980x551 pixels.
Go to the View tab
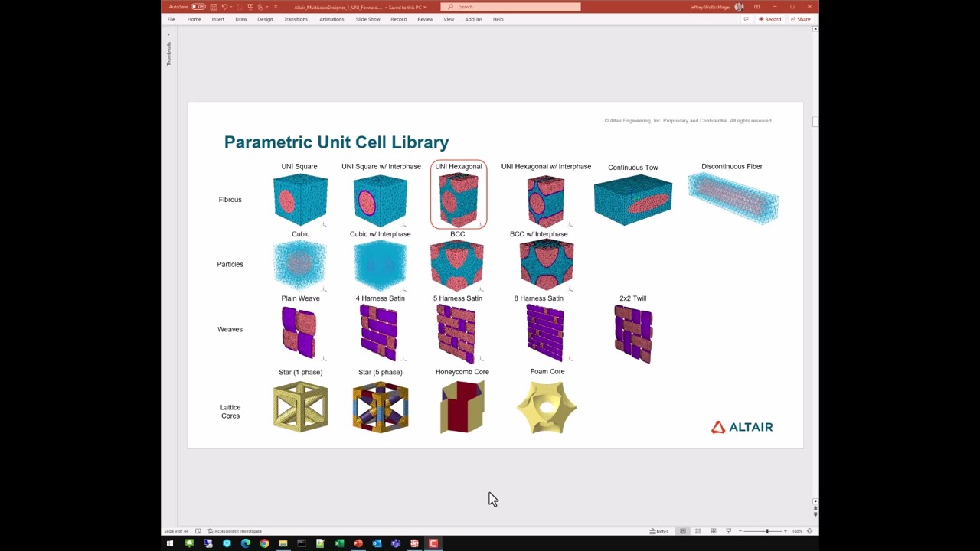[x=449, y=19]
